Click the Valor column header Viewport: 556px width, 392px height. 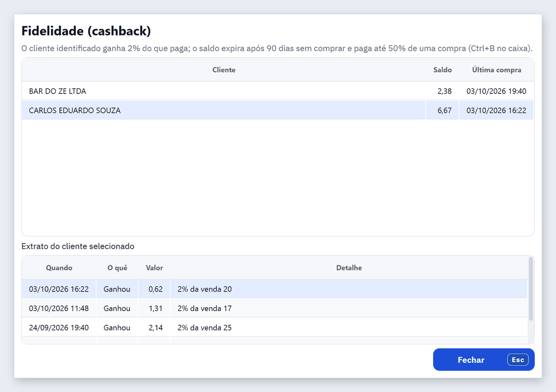point(154,268)
